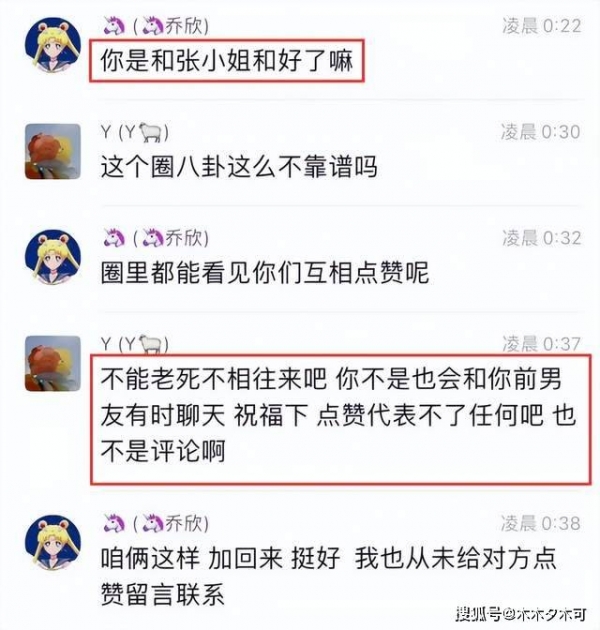Select the message starting 咱俩这样 加回来
This screenshot has height=630, width=600.
pos(328,576)
